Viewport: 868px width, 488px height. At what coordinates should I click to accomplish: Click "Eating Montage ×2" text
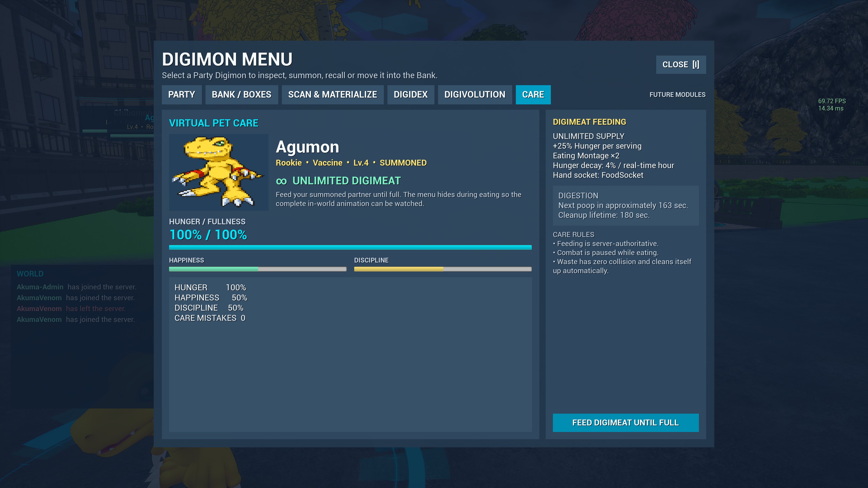(586, 156)
